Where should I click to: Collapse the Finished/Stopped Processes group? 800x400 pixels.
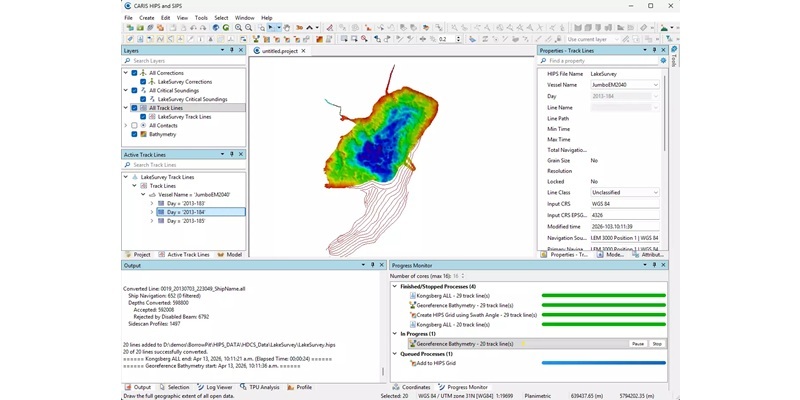tap(394, 286)
